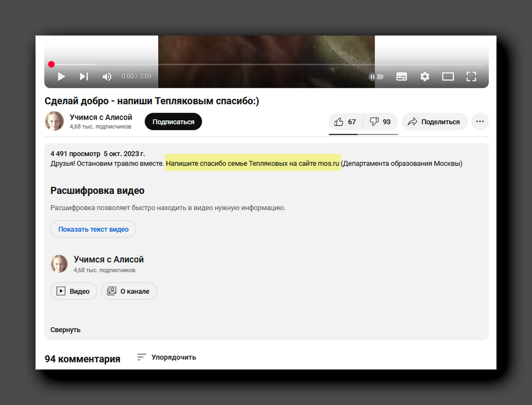Switch to theater mode
The height and width of the screenshot is (405, 532).
pyautogui.click(x=448, y=76)
